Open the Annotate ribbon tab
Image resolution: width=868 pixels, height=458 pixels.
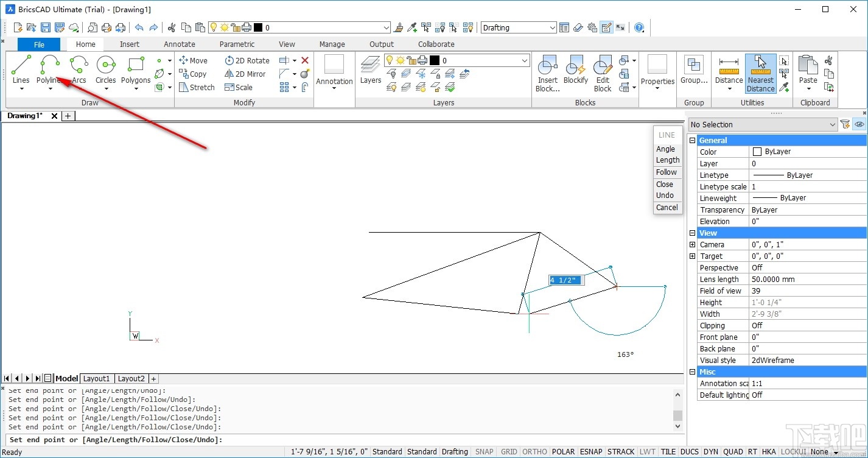point(179,44)
